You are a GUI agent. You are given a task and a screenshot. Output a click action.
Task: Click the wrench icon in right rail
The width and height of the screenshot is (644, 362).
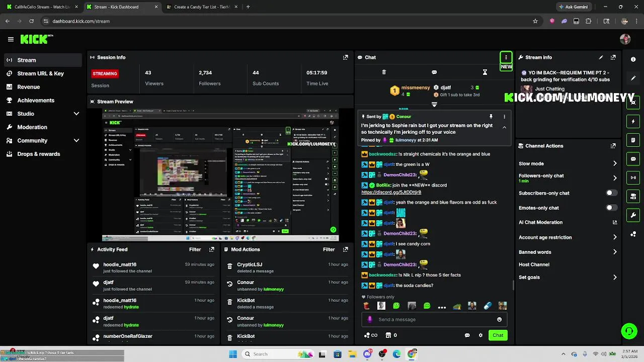633,215
